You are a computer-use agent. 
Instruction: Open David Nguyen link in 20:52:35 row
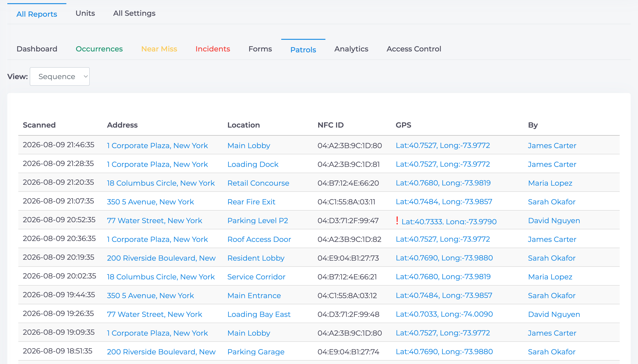pos(554,220)
